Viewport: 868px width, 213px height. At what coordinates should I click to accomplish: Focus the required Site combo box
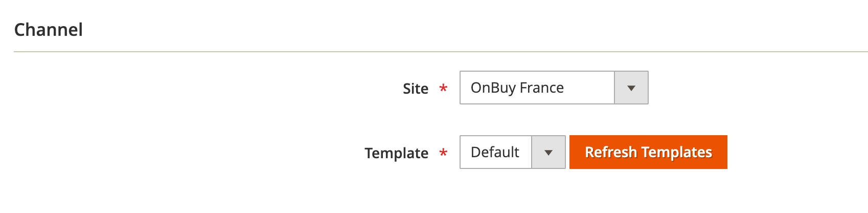click(x=537, y=88)
